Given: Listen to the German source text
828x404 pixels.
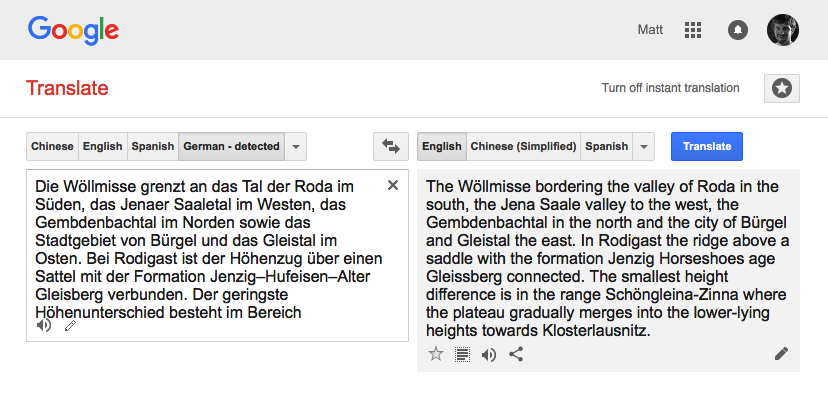Looking at the screenshot, I should 44,325.
